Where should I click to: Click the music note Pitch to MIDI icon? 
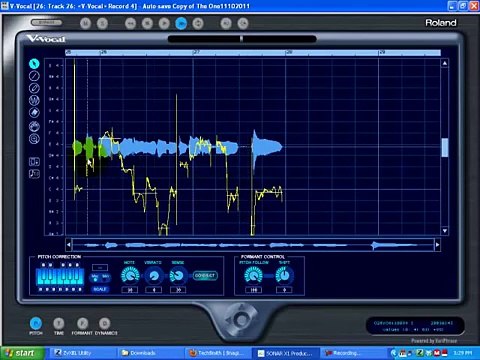tap(34, 174)
